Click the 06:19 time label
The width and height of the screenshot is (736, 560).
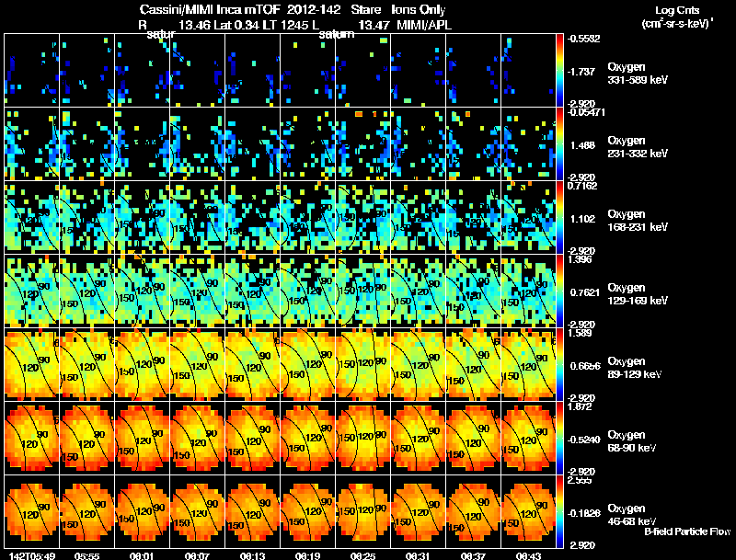pos(308,555)
